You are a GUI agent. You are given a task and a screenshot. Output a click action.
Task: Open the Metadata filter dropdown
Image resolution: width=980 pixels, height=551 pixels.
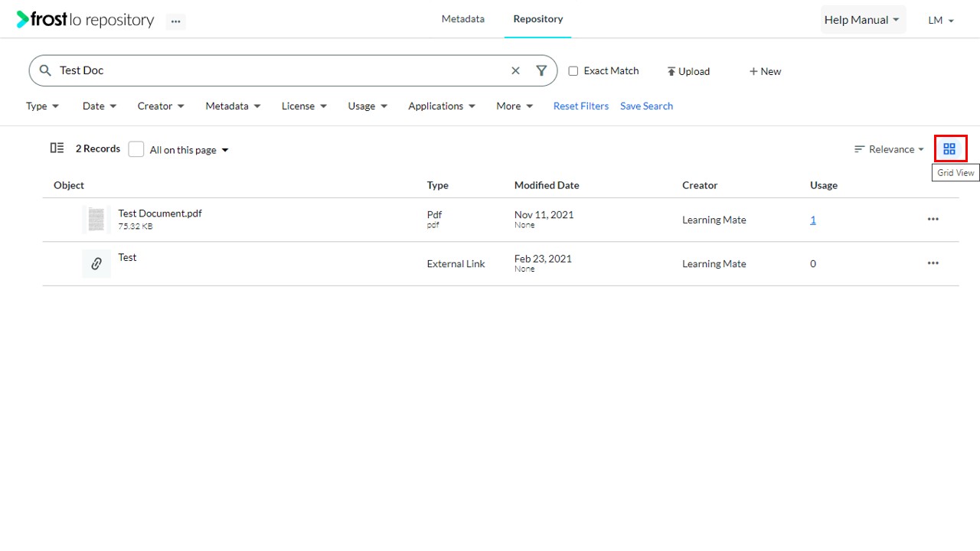click(233, 106)
